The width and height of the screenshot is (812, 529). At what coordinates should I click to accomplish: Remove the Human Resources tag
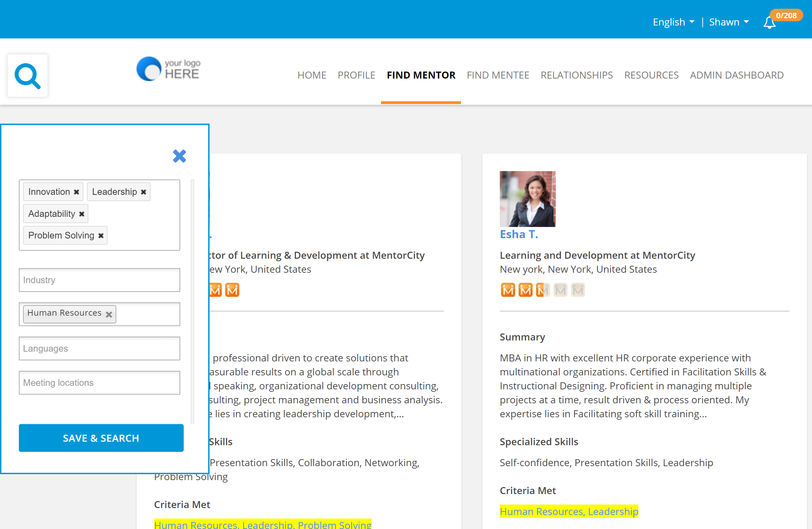click(109, 315)
